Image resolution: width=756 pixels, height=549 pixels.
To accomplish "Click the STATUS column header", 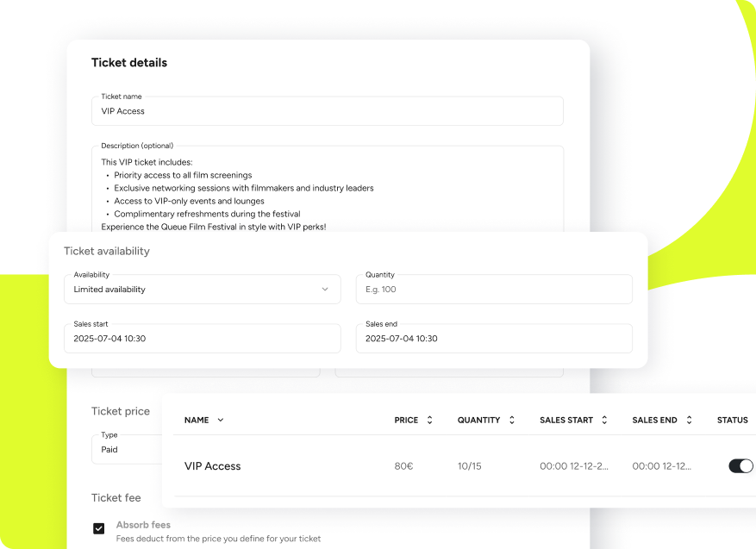I will [733, 420].
